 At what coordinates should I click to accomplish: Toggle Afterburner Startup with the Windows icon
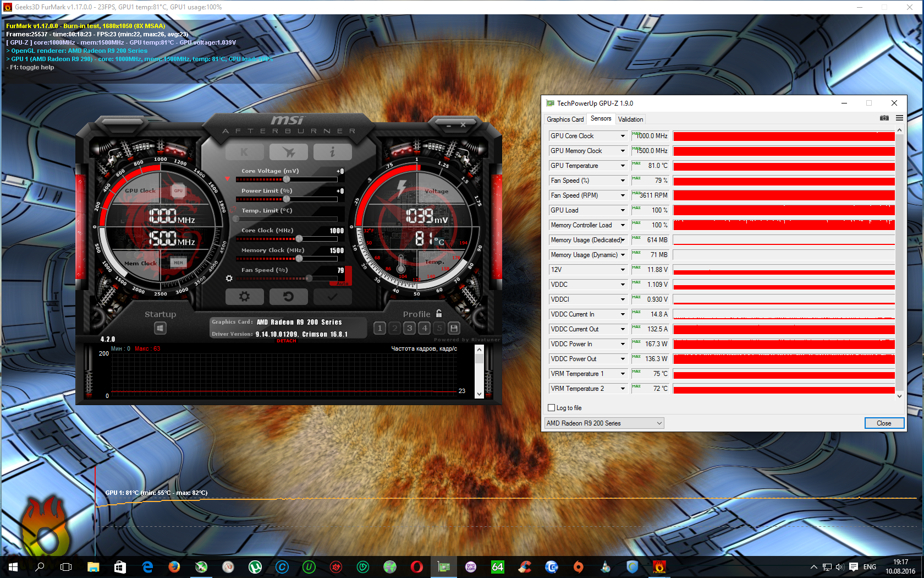(x=160, y=328)
